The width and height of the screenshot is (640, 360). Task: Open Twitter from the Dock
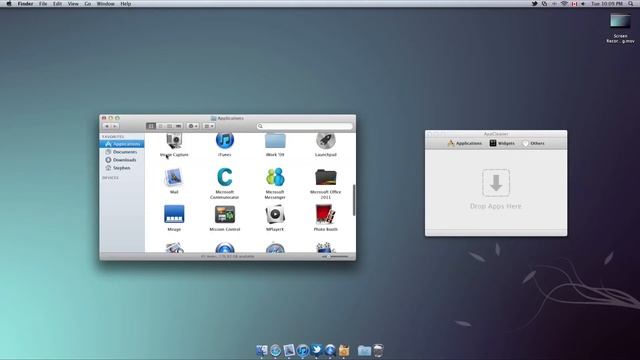tap(316, 350)
